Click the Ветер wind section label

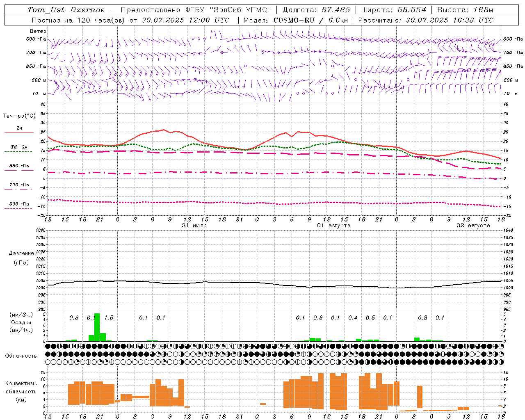pyautogui.click(x=38, y=31)
